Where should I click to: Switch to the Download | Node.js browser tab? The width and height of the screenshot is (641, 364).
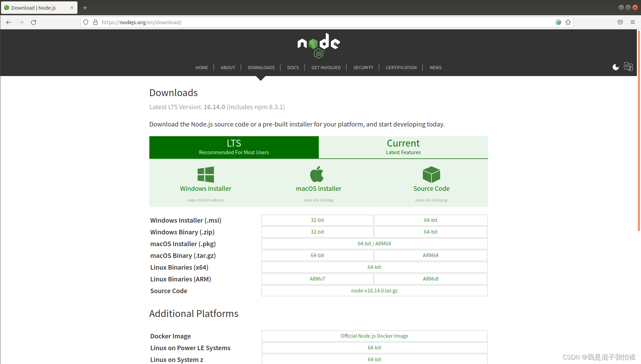[39, 8]
